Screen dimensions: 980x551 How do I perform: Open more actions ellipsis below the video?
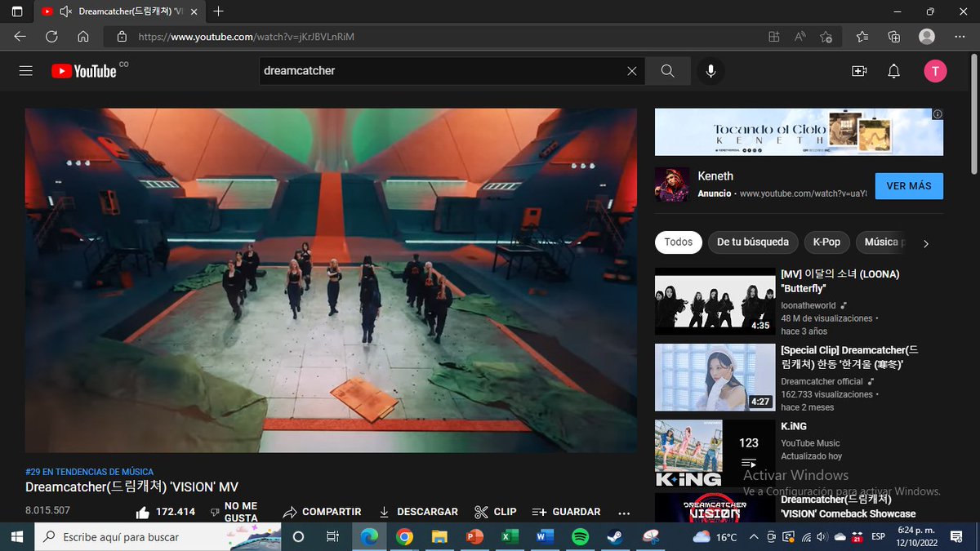[625, 513]
